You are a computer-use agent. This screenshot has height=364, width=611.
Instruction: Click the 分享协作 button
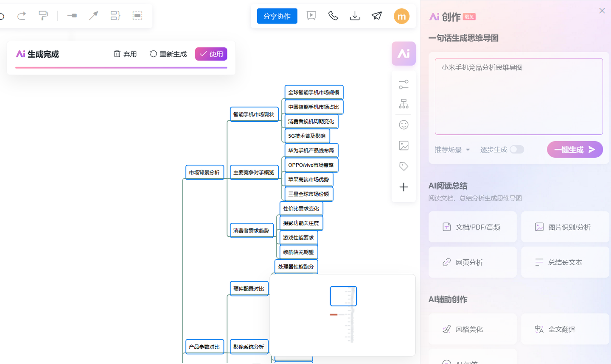(x=277, y=16)
